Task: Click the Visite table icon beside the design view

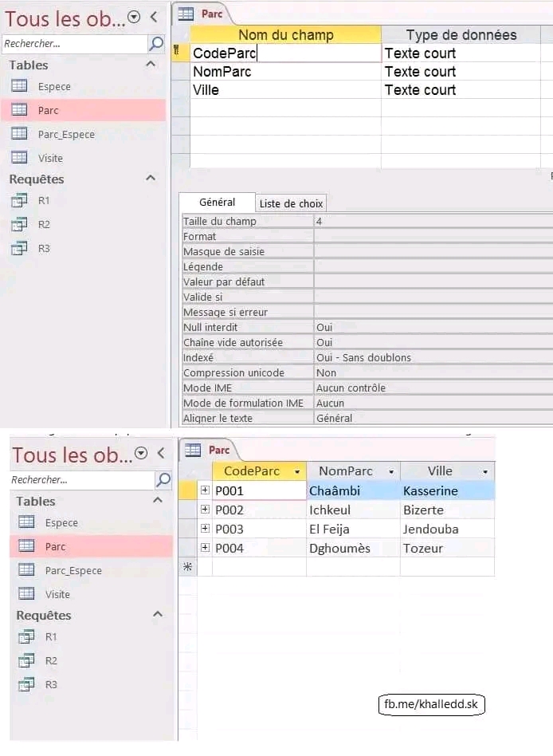Action: [x=19, y=158]
